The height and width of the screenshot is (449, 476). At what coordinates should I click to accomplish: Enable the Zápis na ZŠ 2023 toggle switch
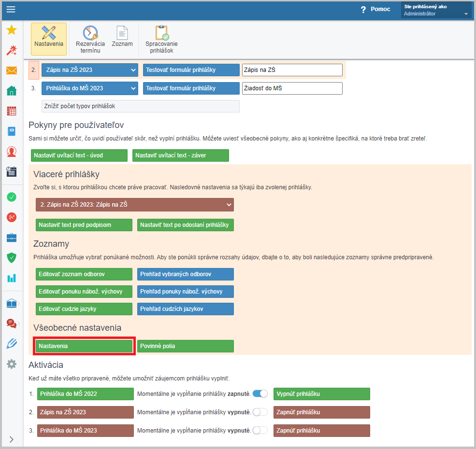(260, 412)
